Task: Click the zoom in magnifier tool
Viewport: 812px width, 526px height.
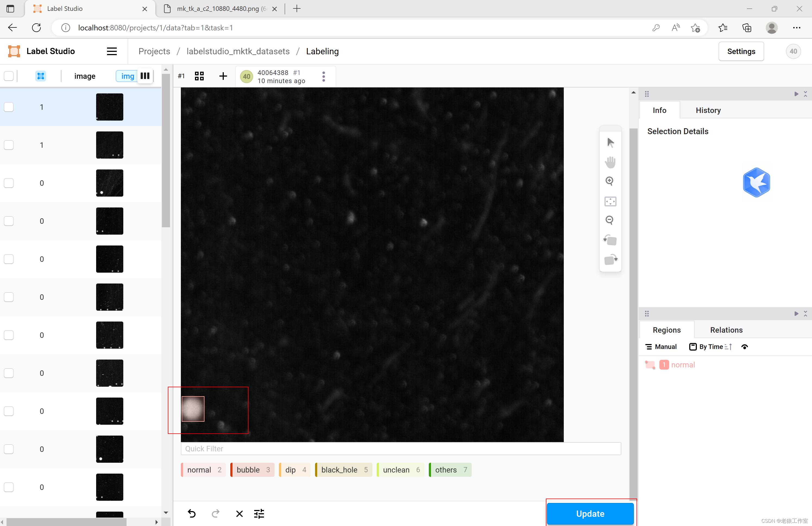Action: tap(610, 181)
